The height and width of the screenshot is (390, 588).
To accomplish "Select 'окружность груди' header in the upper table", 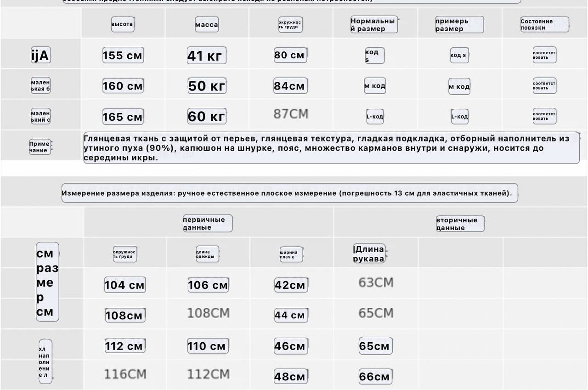I will [290, 25].
